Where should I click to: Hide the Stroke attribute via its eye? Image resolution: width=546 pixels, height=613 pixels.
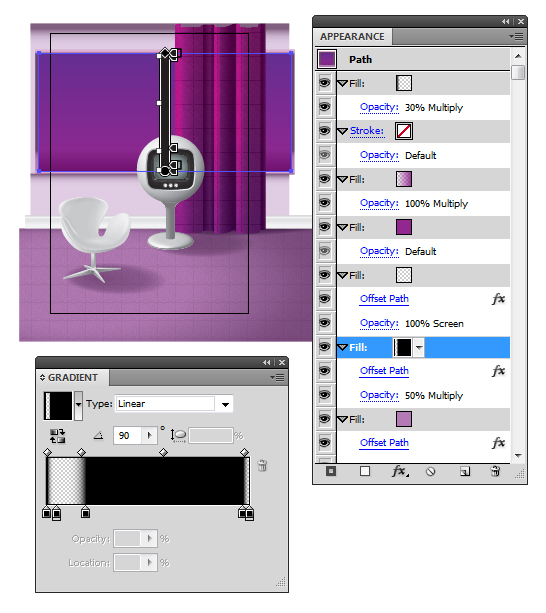coord(324,131)
